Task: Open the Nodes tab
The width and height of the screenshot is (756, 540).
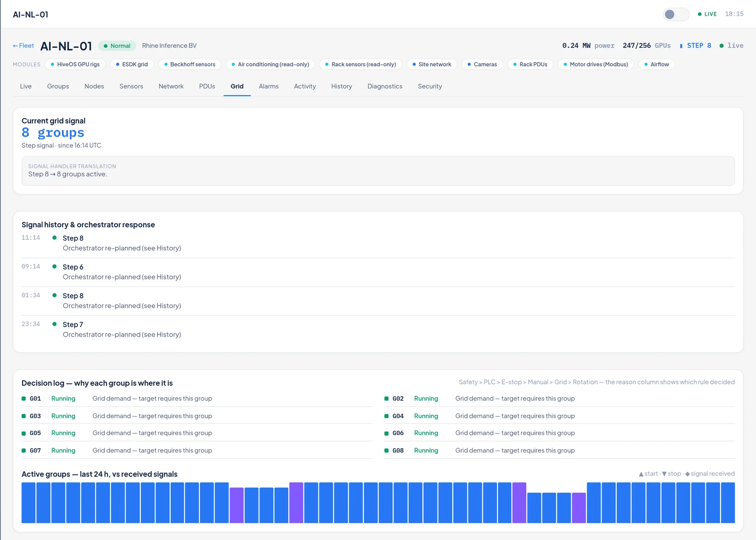Action: (x=94, y=86)
